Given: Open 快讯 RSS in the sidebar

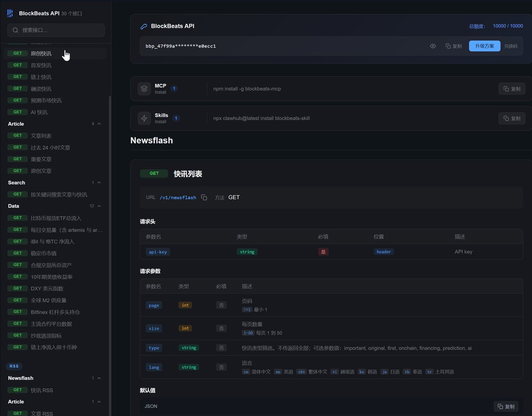Looking at the screenshot, I should (x=55, y=390).
